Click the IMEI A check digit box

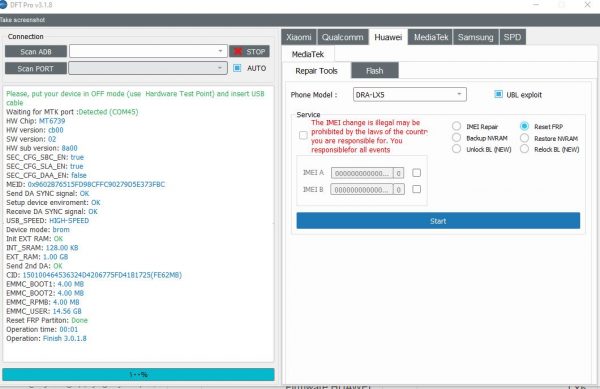[x=398, y=173]
